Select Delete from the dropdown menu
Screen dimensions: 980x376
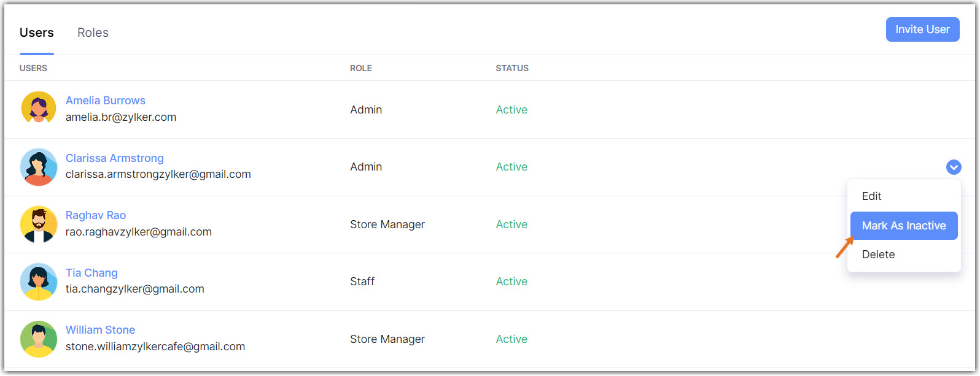point(878,255)
